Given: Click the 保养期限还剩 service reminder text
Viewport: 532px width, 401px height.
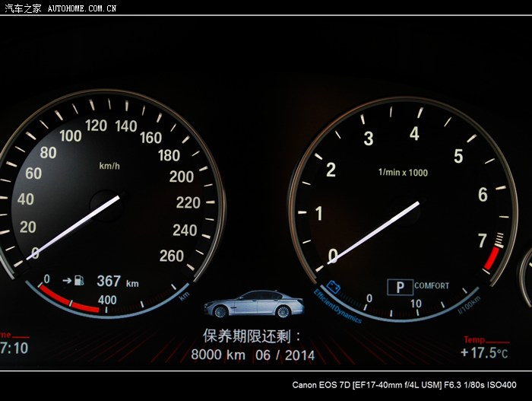Looking at the screenshot, I should point(252,336).
